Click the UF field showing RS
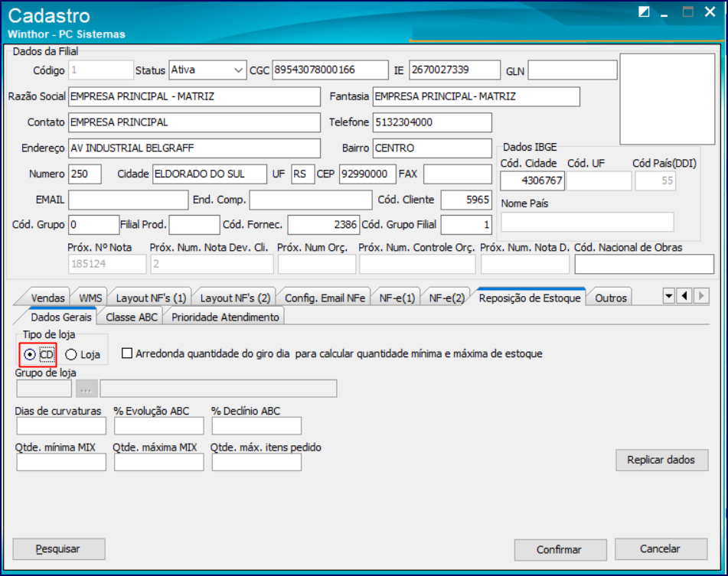The image size is (728, 576). tap(303, 174)
